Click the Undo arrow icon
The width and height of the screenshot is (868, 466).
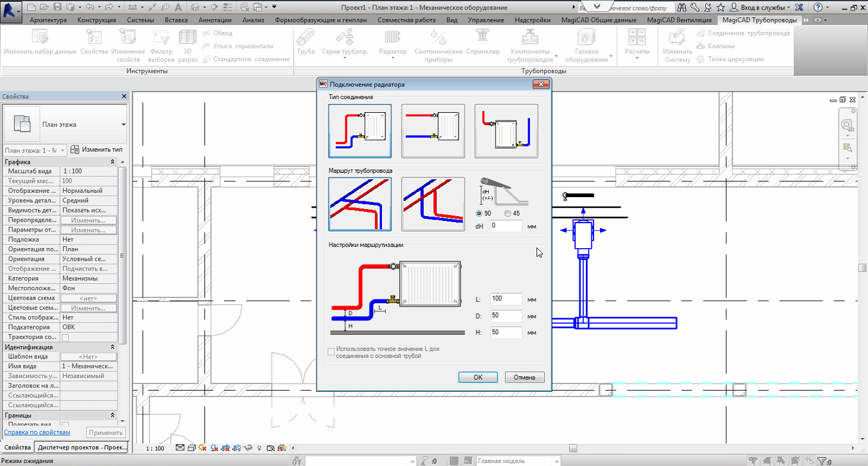[x=90, y=7]
